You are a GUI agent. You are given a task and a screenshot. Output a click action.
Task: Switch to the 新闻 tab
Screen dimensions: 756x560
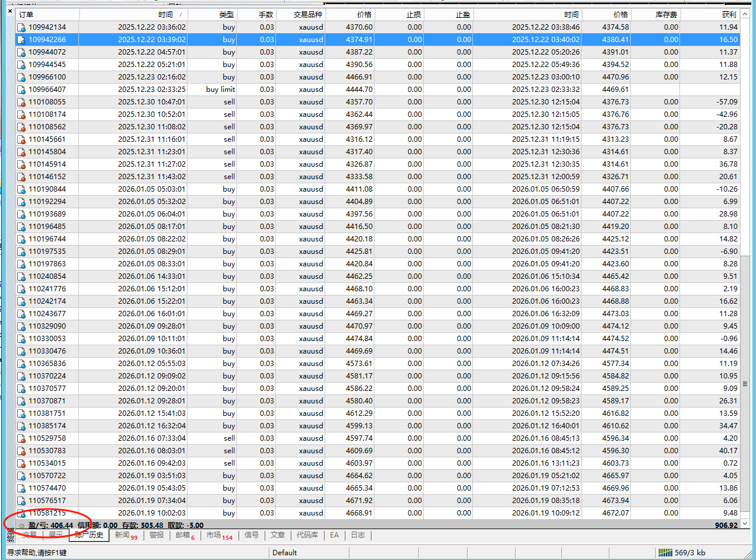pyautogui.click(x=126, y=535)
